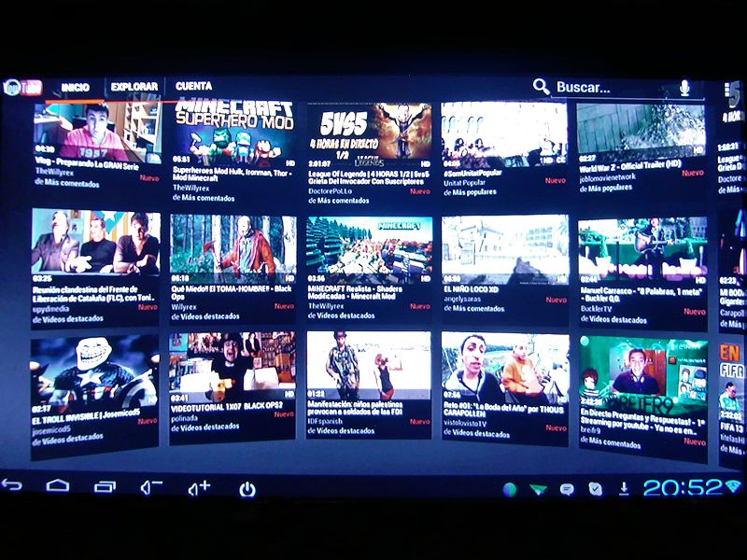This screenshot has width=747, height=560.
Task: Lower volume with the speaker minus icon
Action: pos(151,487)
